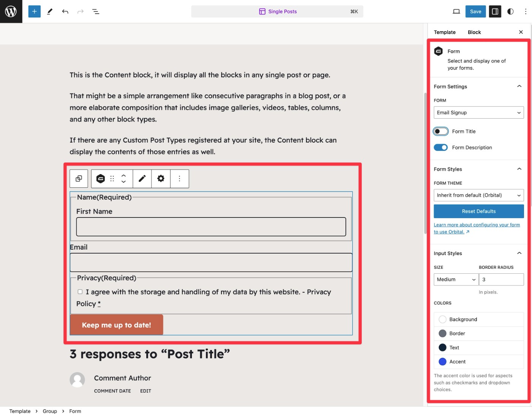Open Document Overview list view
The width and height of the screenshot is (532, 414).
point(96,11)
